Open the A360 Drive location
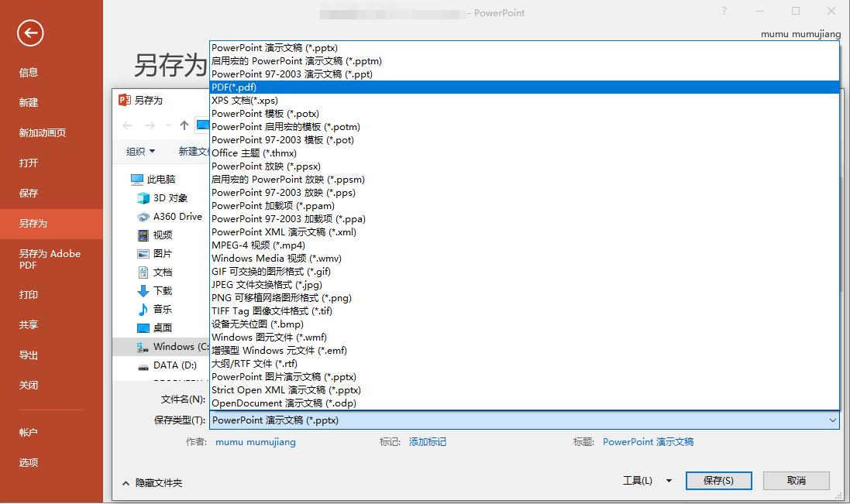 (x=177, y=217)
